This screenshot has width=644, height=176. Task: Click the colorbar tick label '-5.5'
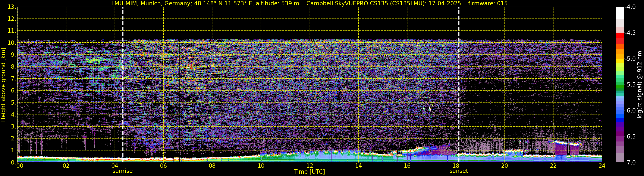(630, 85)
